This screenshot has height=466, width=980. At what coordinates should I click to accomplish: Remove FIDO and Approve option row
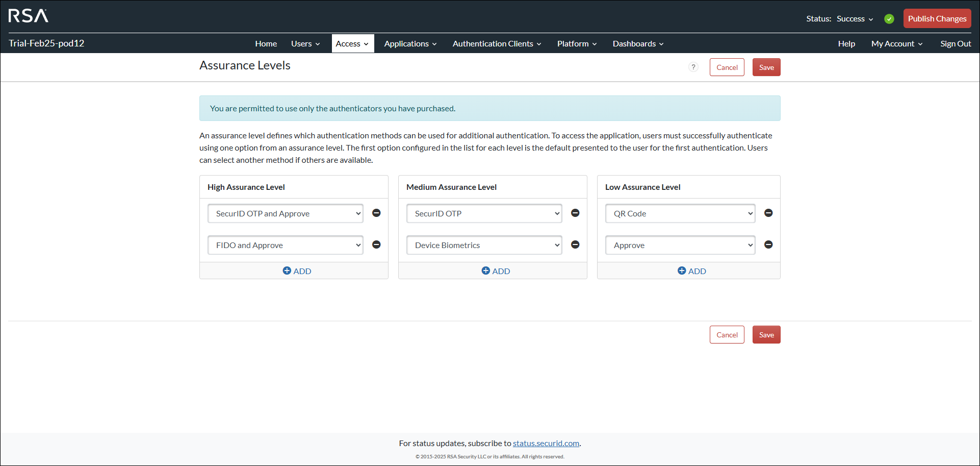tap(376, 244)
